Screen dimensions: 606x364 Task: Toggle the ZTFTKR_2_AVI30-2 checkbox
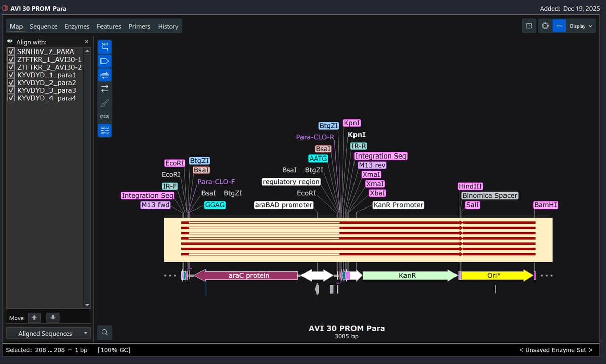point(11,67)
